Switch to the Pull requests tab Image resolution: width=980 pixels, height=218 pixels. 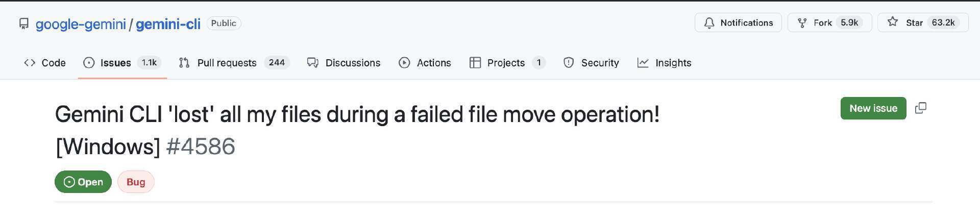pyautogui.click(x=234, y=63)
